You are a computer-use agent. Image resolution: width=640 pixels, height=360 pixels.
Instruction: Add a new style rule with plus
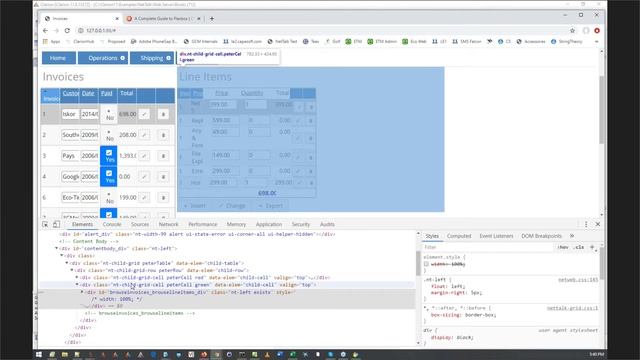(x=593, y=247)
